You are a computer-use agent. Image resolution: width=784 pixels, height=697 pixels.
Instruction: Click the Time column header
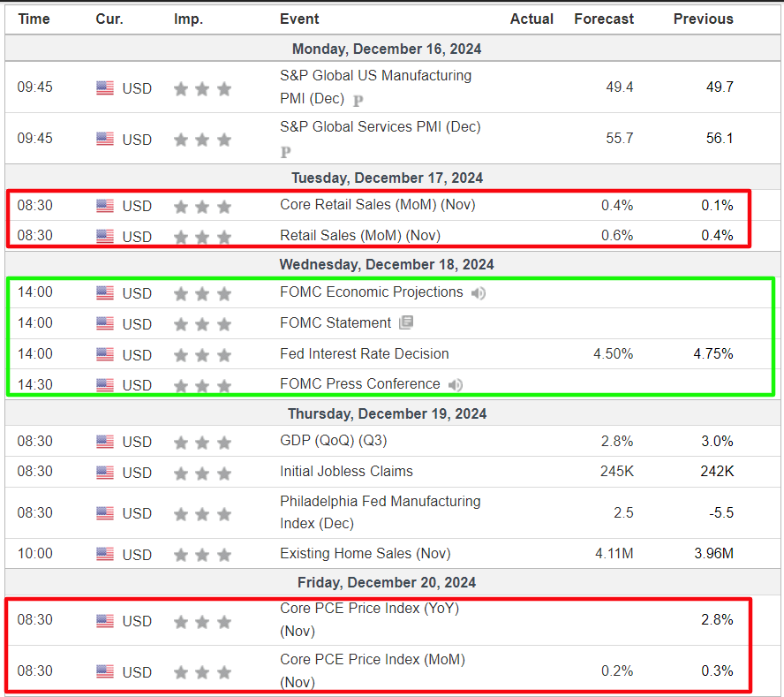tap(34, 19)
